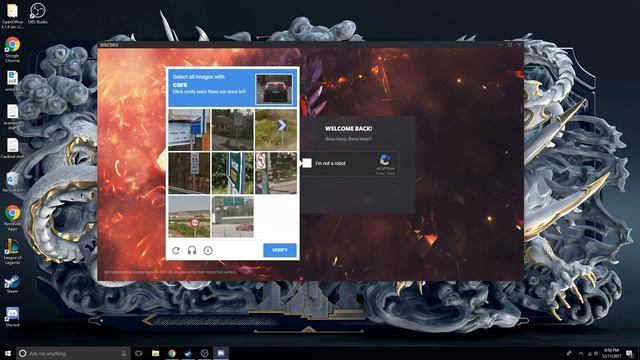Open the Action Center notifications icon
Screen dimensions: 640x360
point(630,353)
